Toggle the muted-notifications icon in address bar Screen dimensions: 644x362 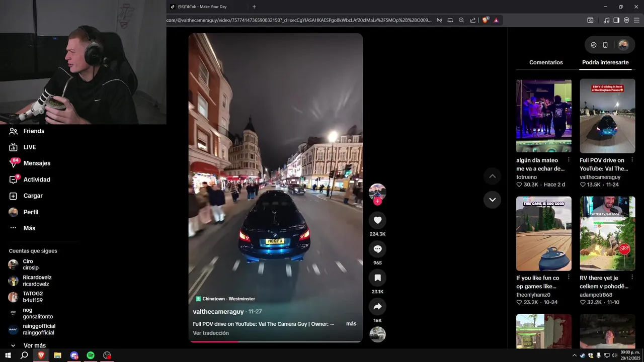pyautogui.click(x=439, y=20)
